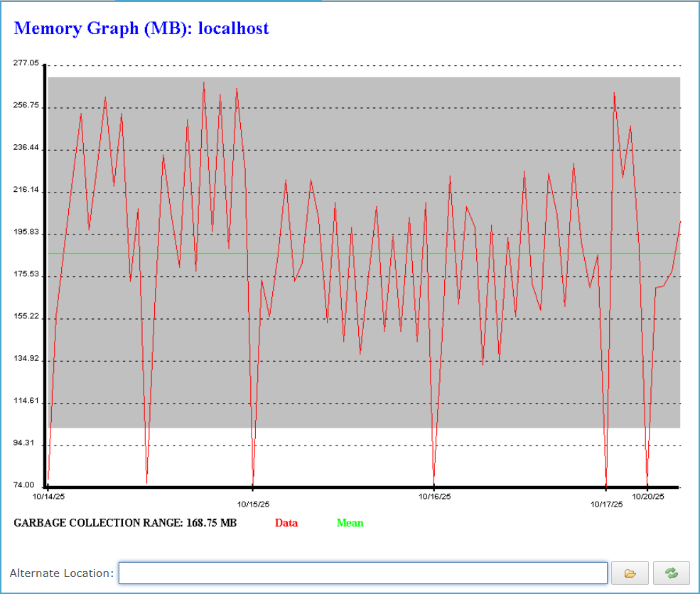Click the green refresh arrows icon
Viewport: 700px width, 594px height.
click(671, 573)
